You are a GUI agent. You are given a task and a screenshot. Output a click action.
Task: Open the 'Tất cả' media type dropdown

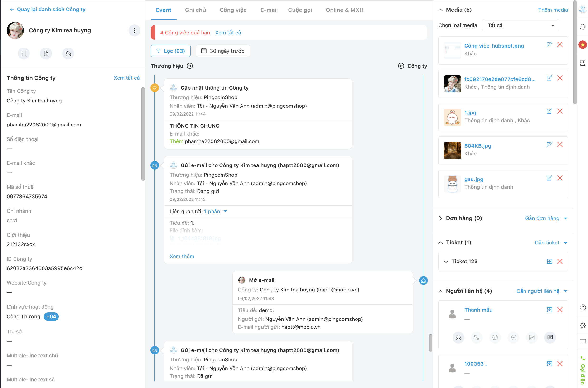(x=521, y=25)
